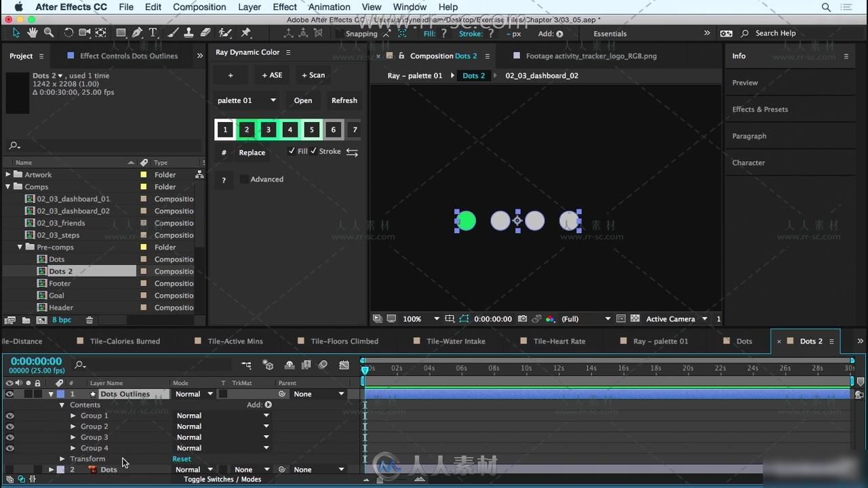The image size is (868, 488).
Task: Select the Hand tool
Action: [x=33, y=33]
